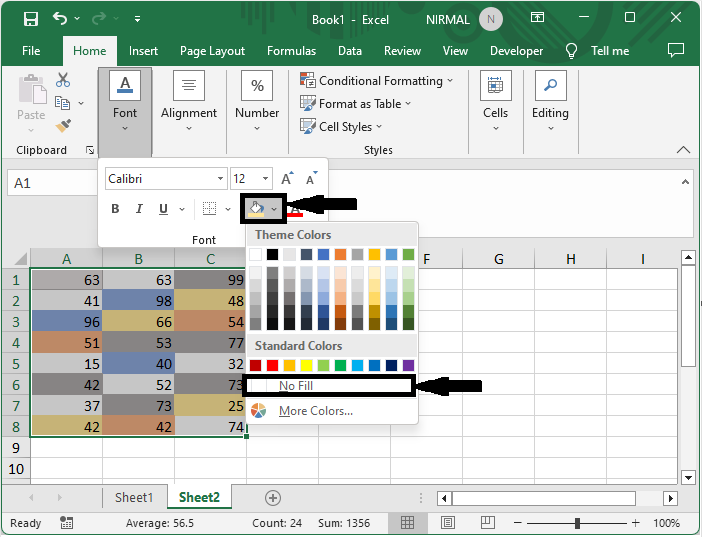The width and height of the screenshot is (702, 537).
Task: Select the Format Painter brush icon
Action: click(x=63, y=126)
